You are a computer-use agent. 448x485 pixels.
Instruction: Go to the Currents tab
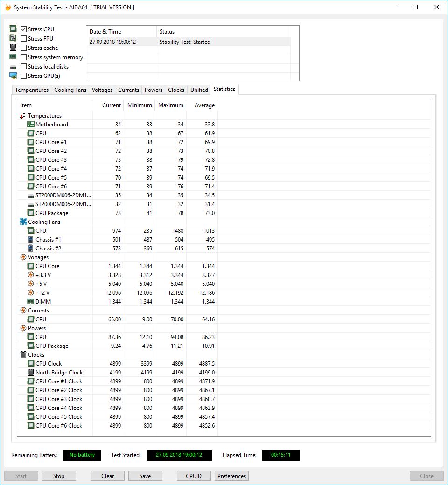(128, 90)
